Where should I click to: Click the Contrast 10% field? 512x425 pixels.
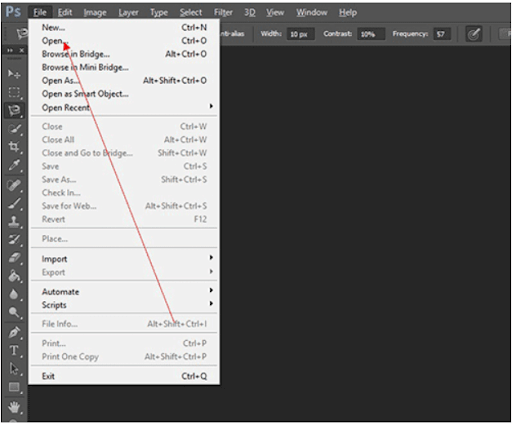[x=371, y=34]
